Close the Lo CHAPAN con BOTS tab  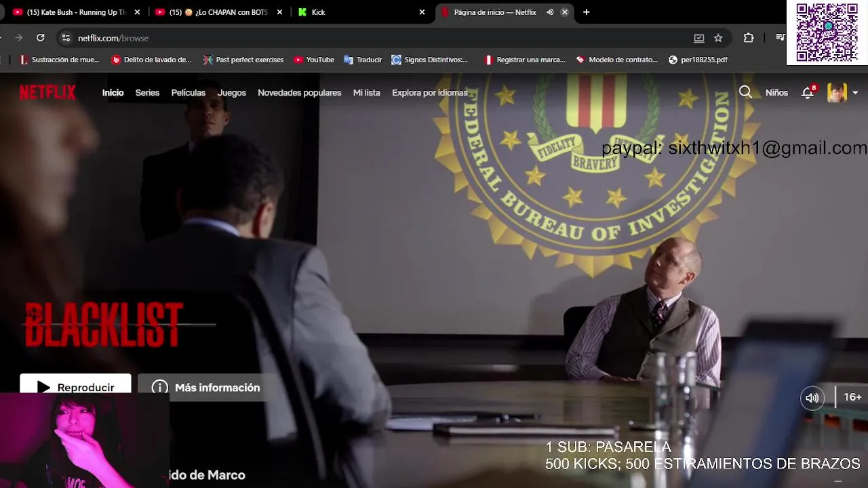pos(279,12)
